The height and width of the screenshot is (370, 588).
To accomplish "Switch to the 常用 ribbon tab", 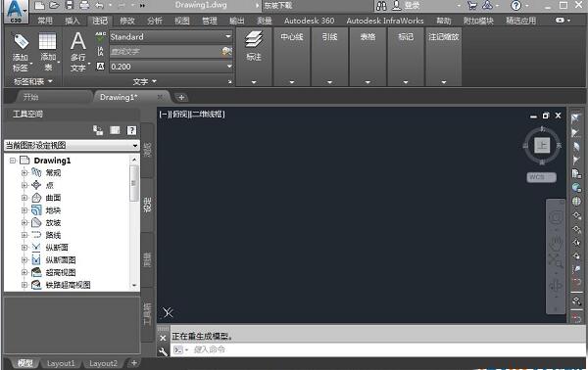I will [45, 21].
